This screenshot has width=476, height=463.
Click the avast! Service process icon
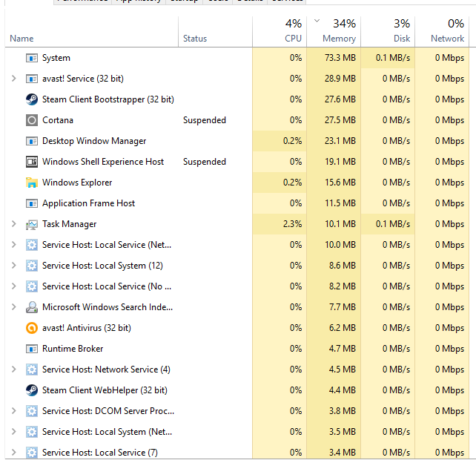pyautogui.click(x=32, y=79)
